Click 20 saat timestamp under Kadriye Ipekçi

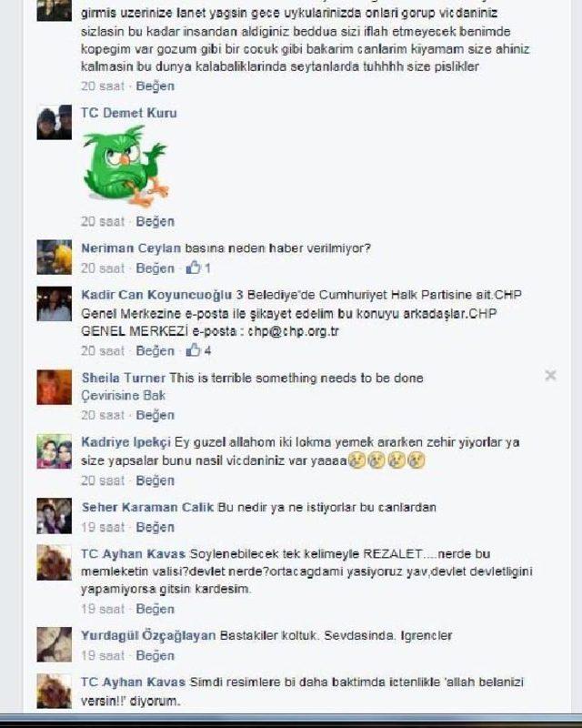click(103, 480)
